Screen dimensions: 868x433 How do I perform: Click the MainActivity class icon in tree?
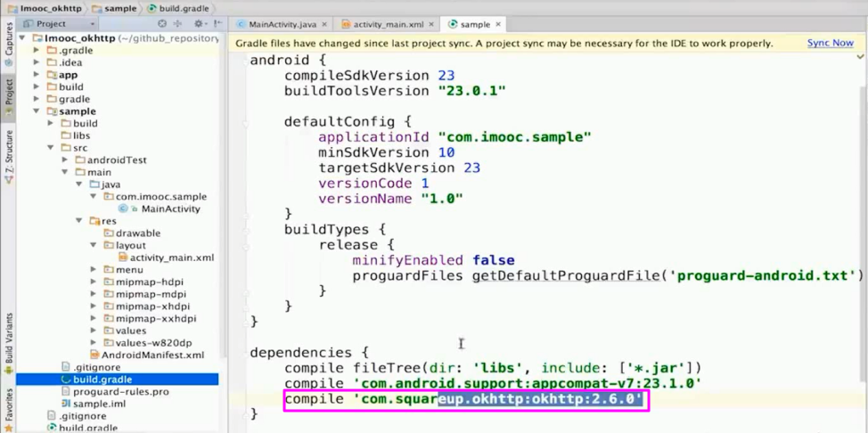(x=122, y=208)
